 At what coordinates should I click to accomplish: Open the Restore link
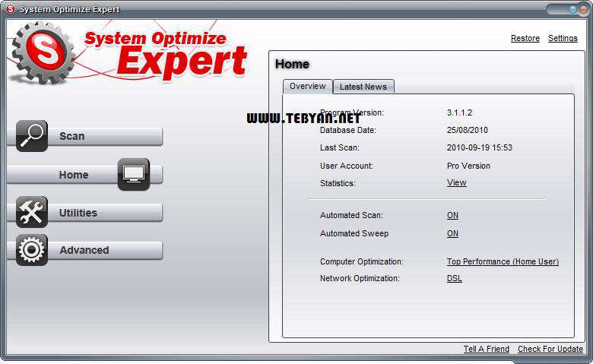coord(525,38)
